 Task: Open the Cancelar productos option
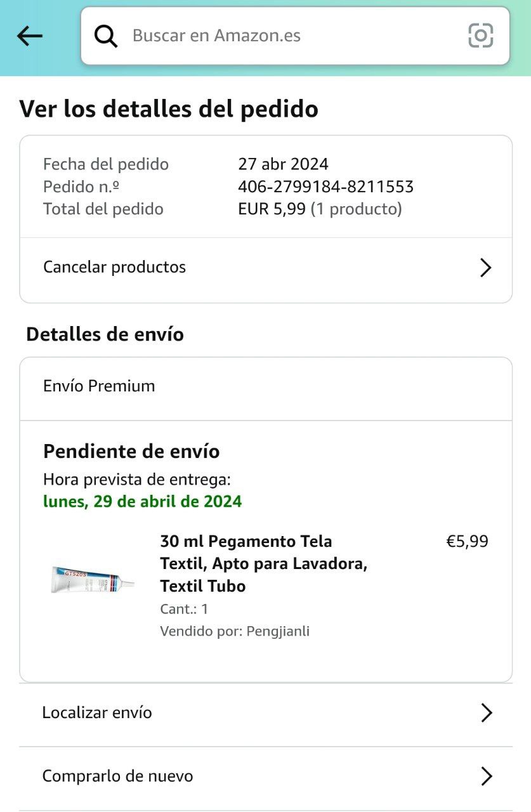tap(114, 267)
